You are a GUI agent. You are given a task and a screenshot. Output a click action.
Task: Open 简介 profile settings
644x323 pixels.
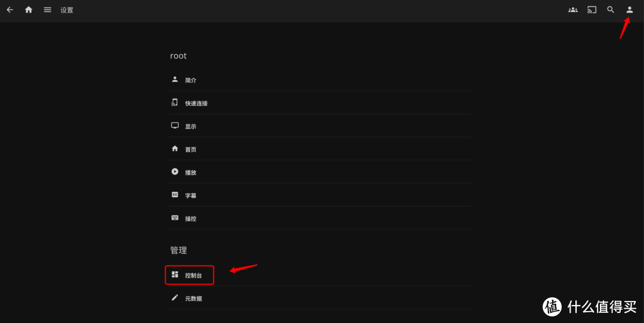tap(191, 80)
